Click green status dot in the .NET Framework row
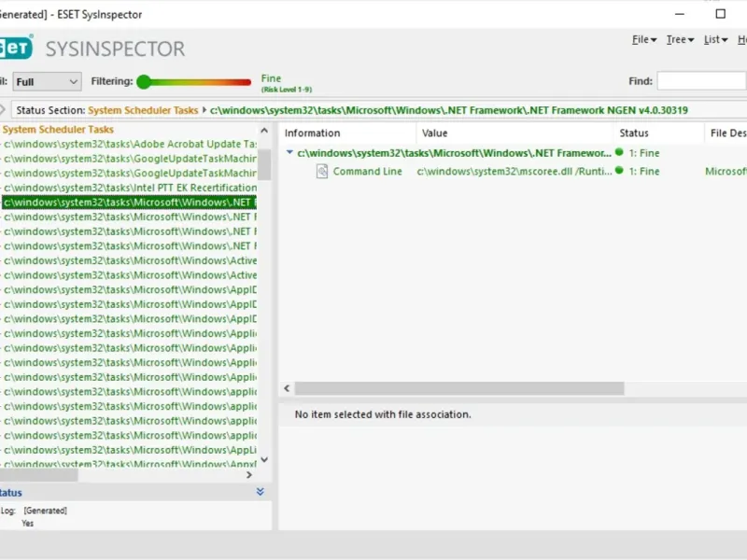 click(619, 152)
